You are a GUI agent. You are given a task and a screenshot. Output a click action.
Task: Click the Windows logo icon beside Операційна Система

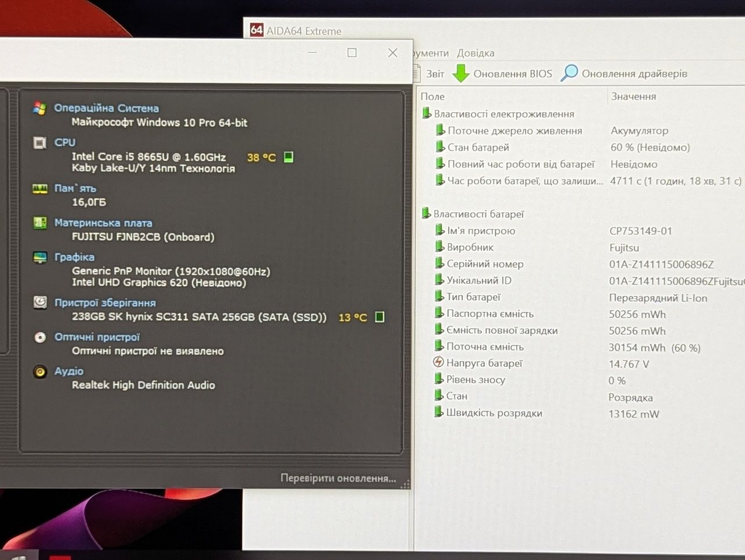40,108
